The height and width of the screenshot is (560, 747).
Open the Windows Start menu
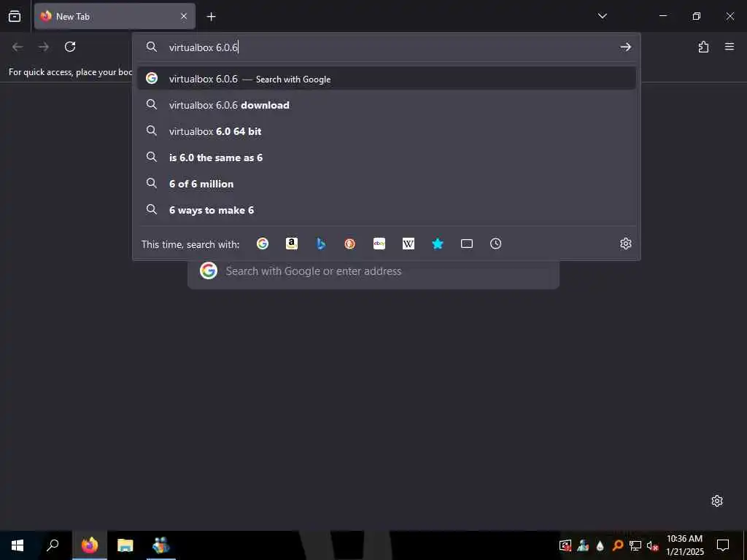click(18, 545)
